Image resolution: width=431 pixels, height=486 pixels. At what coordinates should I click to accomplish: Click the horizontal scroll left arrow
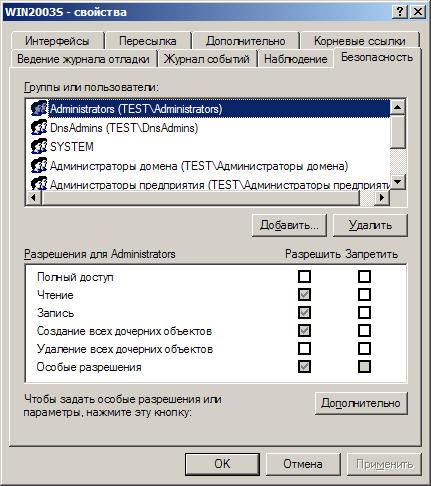pos(33,197)
